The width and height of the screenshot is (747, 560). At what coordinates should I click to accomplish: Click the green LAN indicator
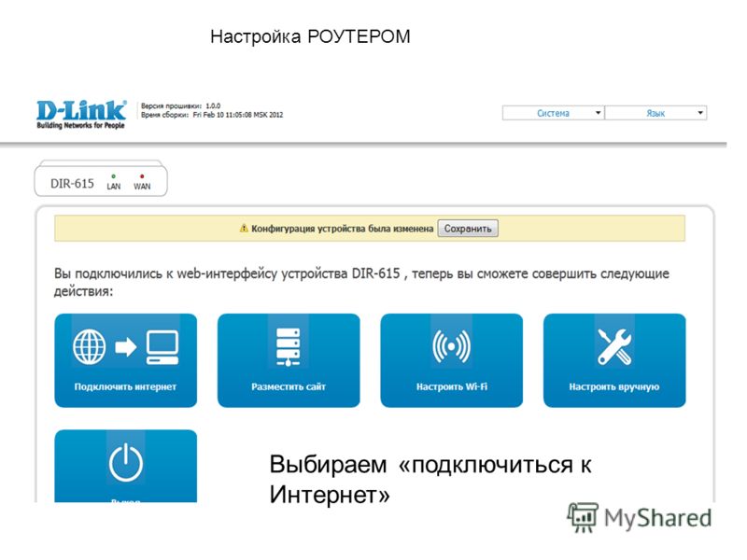[113, 176]
